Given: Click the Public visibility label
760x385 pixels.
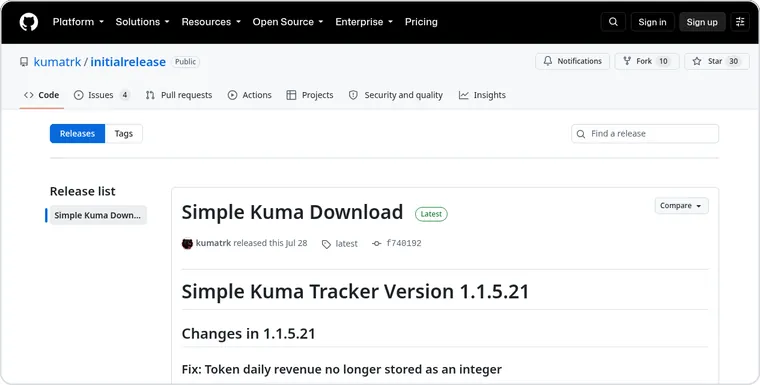Looking at the screenshot, I should point(186,62).
